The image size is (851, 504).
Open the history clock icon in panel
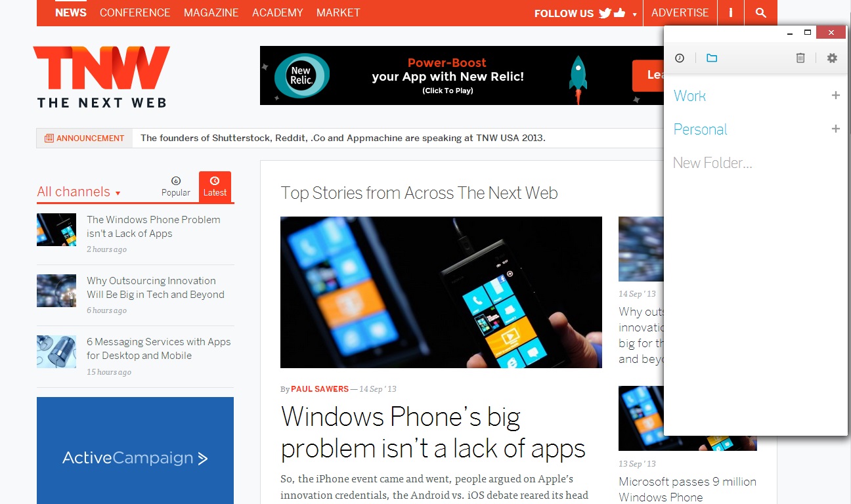coord(680,58)
